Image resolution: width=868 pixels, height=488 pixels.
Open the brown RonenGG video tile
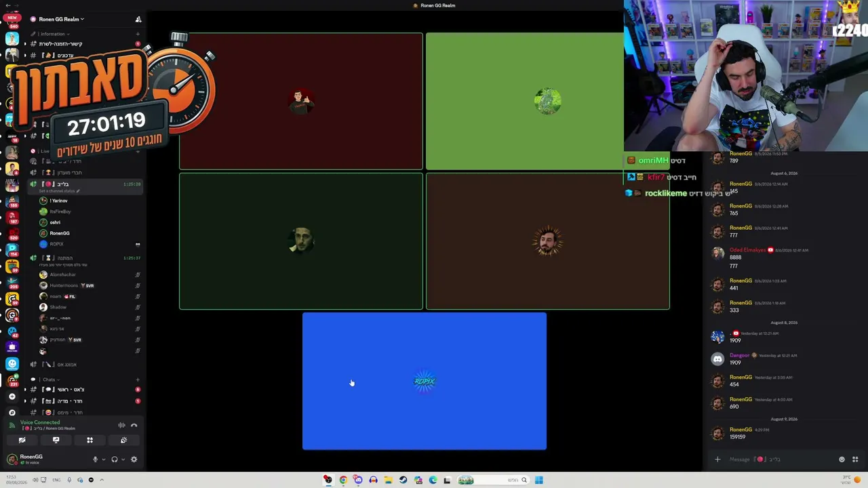point(548,241)
